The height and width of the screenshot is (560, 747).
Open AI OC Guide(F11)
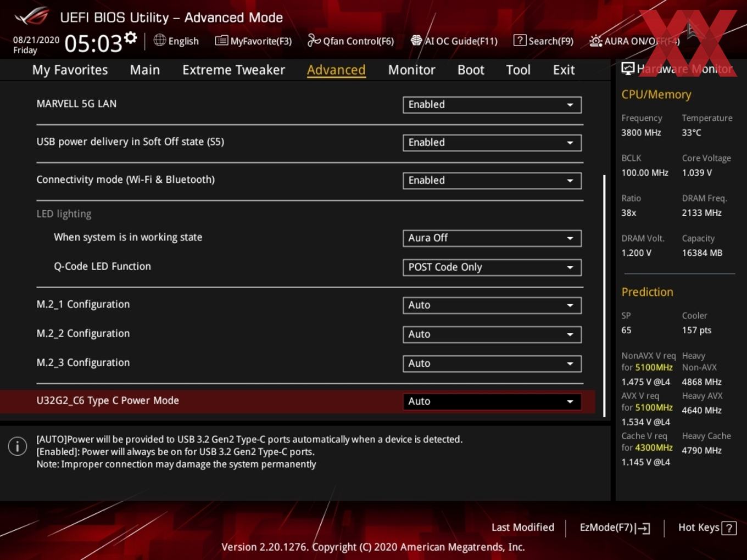(454, 41)
